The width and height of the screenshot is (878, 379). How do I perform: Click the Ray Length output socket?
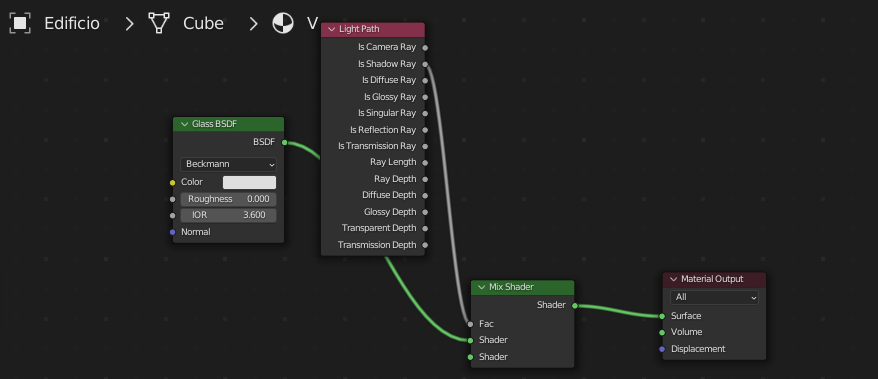[x=425, y=163]
